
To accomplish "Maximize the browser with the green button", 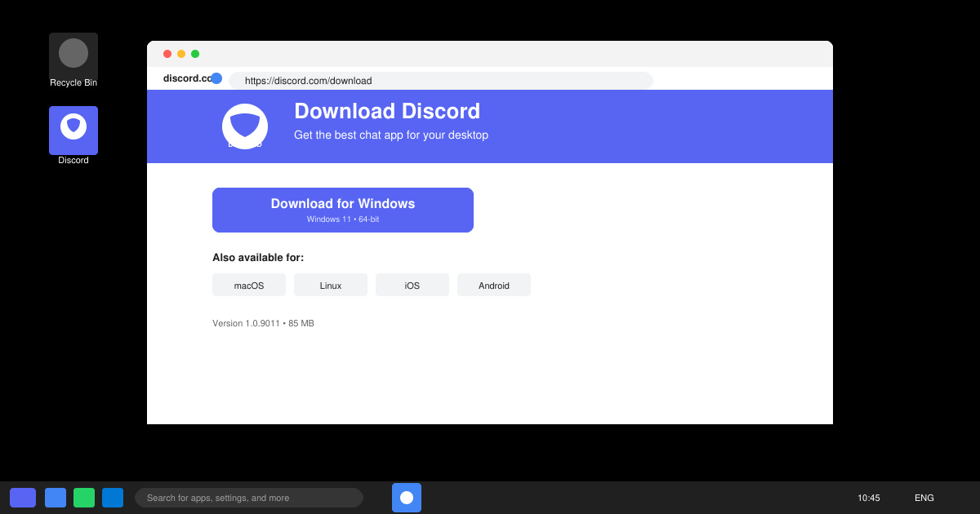I will point(195,54).
